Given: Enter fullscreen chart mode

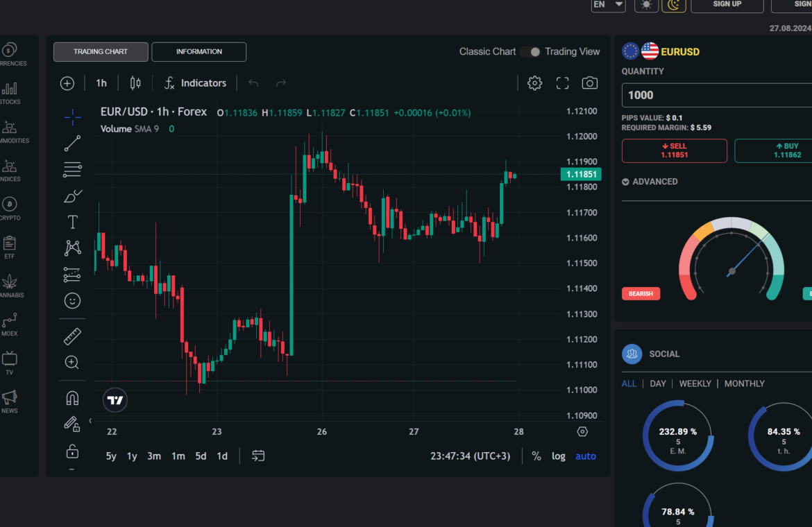Looking at the screenshot, I should [x=563, y=83].
